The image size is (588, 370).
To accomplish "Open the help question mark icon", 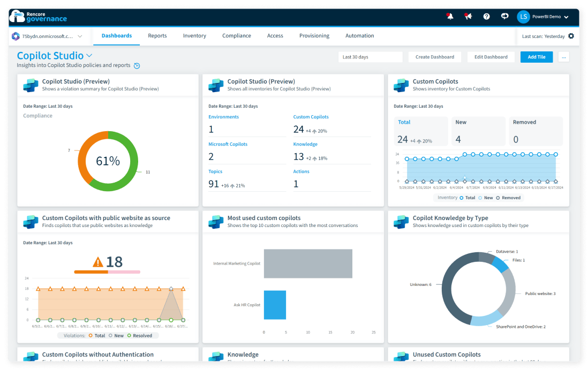I will 486,16.
